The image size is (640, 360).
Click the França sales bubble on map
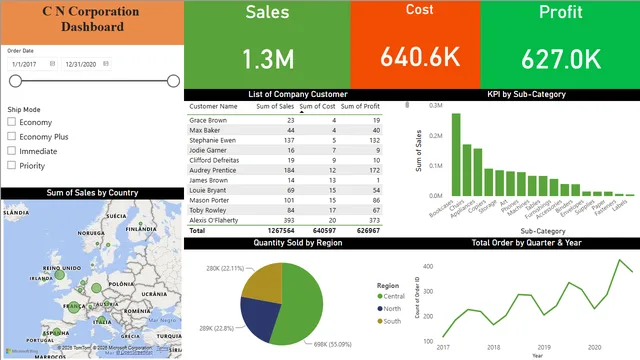pos(73,307)
